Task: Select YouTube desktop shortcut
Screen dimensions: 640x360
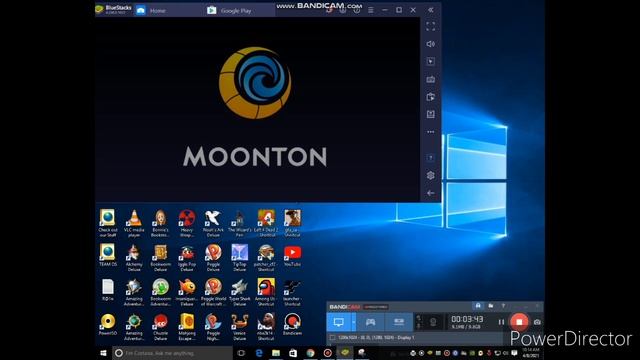Action: click(x=292, y=256)
